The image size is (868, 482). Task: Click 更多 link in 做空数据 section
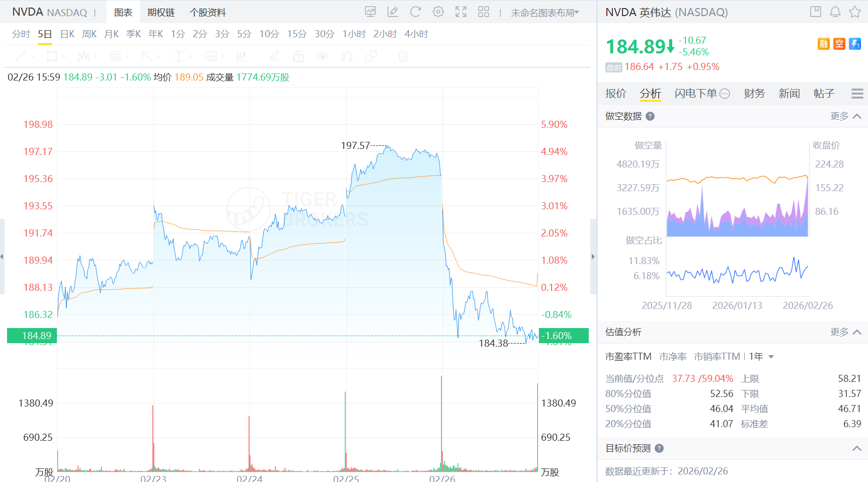coord(839,116)
